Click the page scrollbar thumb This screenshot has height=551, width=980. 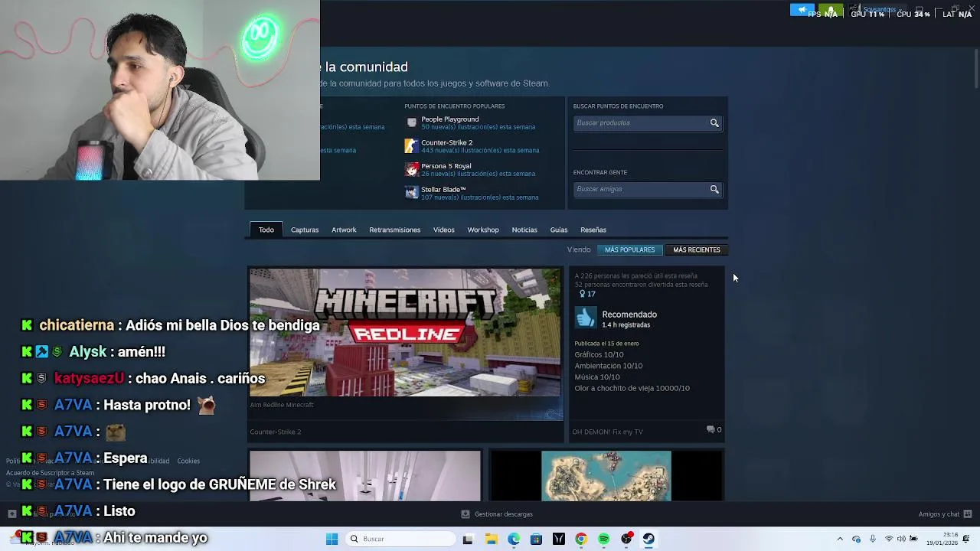pos(976,67)
